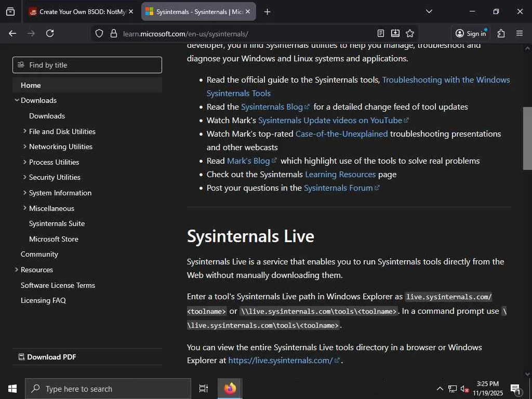The image size is (532, 399).
Task: Open Firefox application menu
Action: click(520, 33)
